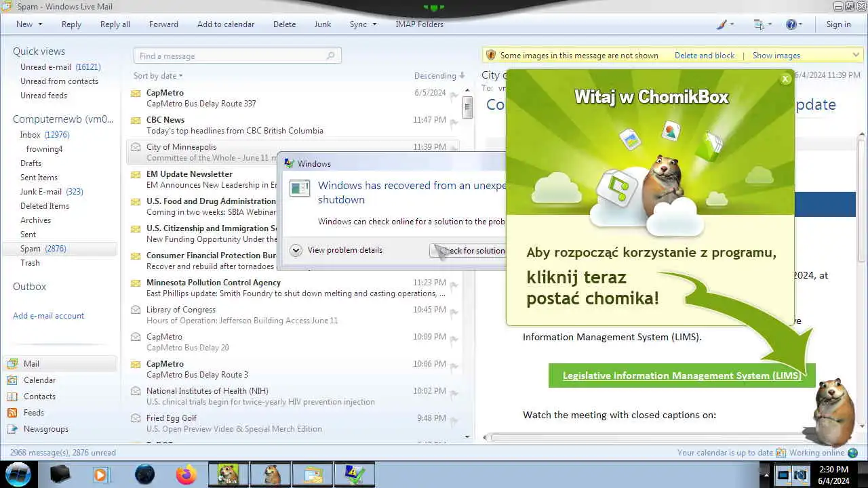Click the Check for solutions button
This screenshot has width=868, height=488.
point(468,251)
